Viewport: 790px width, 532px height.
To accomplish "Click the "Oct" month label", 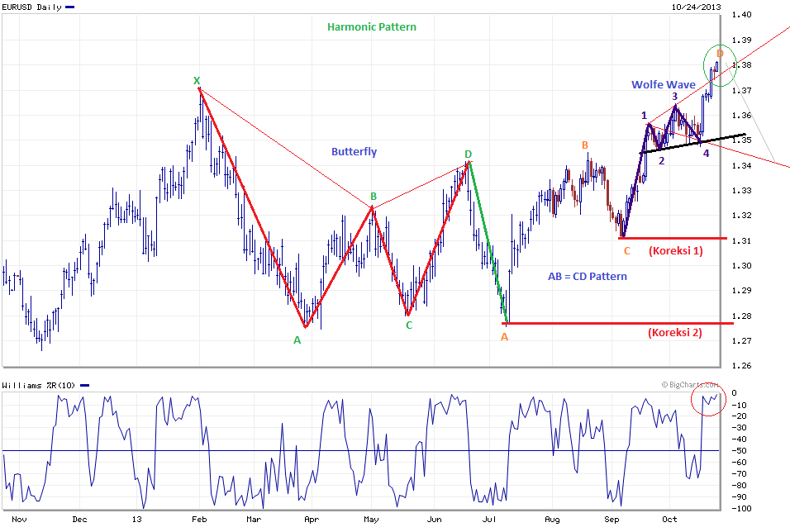I will point(669,520).
